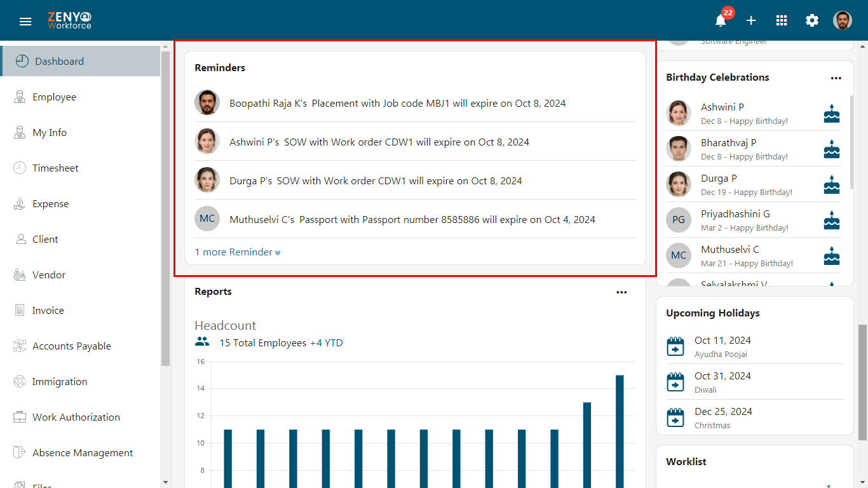Viewport: 868px width, 488px height.
Task: Click the calendar icon for Christmas holiday
Action: pyautogui.click(x=675, y=417)
